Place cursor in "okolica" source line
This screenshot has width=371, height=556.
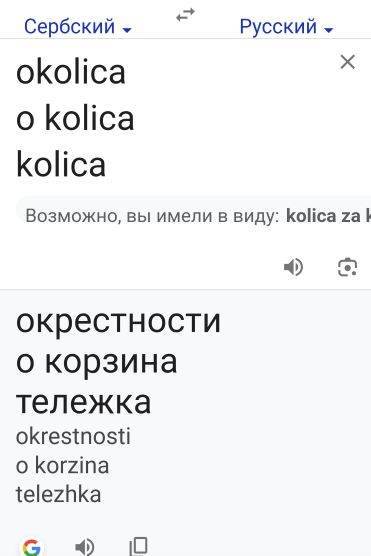click(x=71, y=72)
